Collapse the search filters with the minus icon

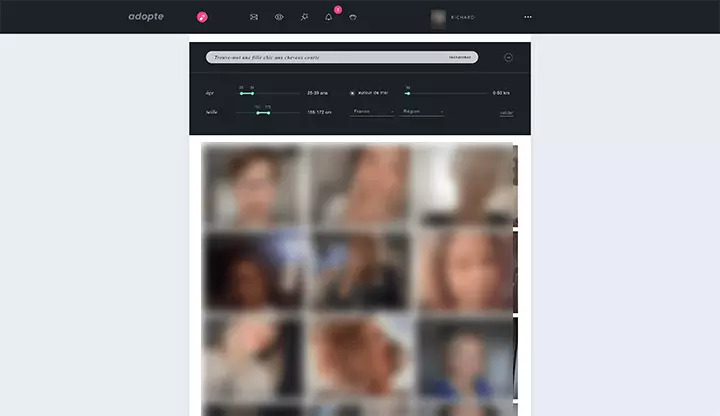pos(508,57)
